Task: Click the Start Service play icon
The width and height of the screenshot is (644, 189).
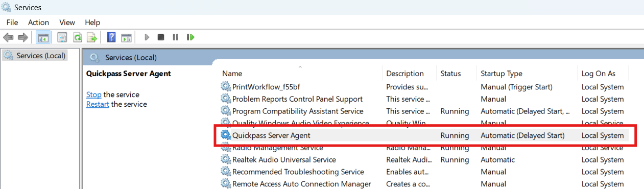Action: (x=147, y=37)
